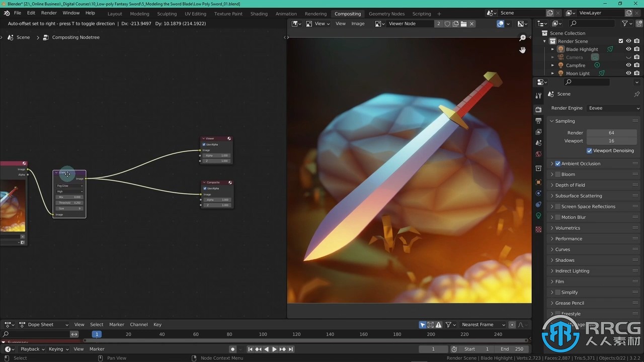
Task: Enable the Bloom checkbox
Action: pos(557,174)
